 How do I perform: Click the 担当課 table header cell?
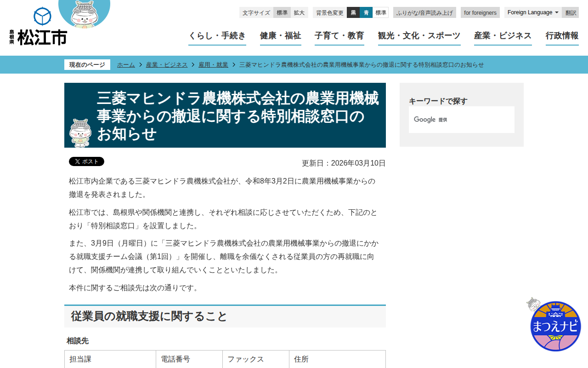(110, 359)
